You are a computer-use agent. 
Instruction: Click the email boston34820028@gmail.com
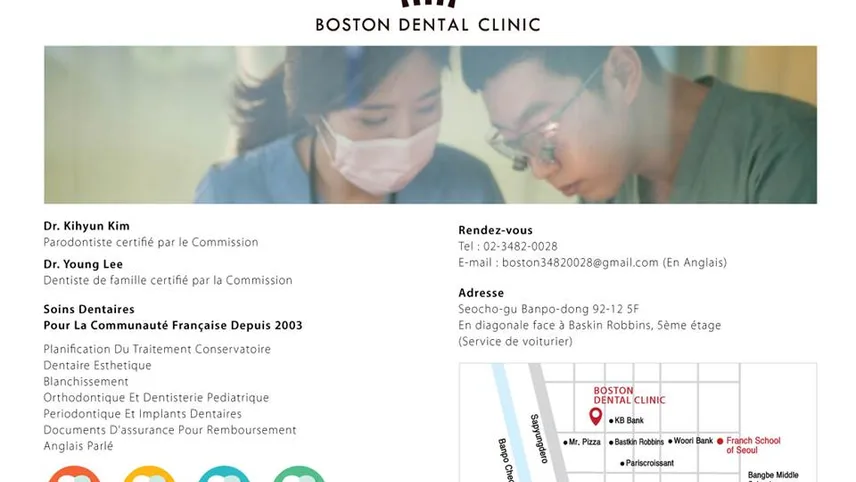580,263
